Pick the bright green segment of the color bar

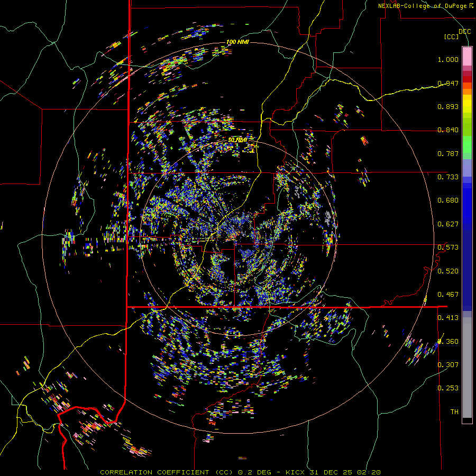click(467, 144)
